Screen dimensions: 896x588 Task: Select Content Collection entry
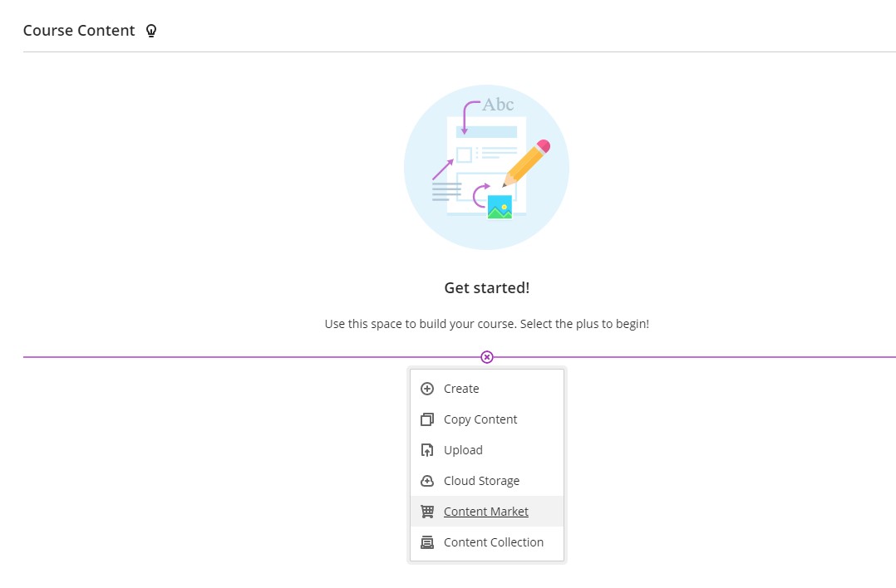(487, 542)
